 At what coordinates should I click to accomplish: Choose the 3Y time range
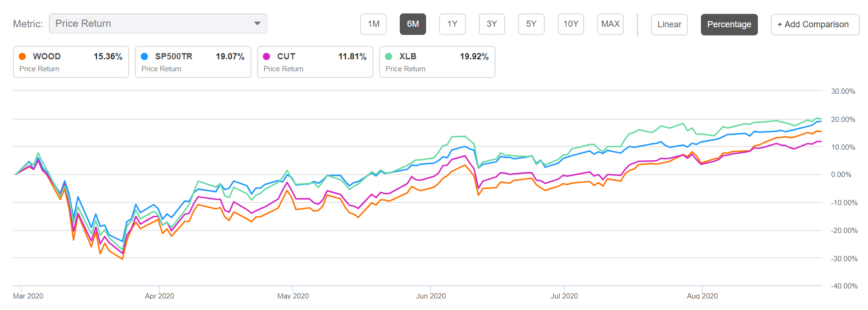click(492, 24)
